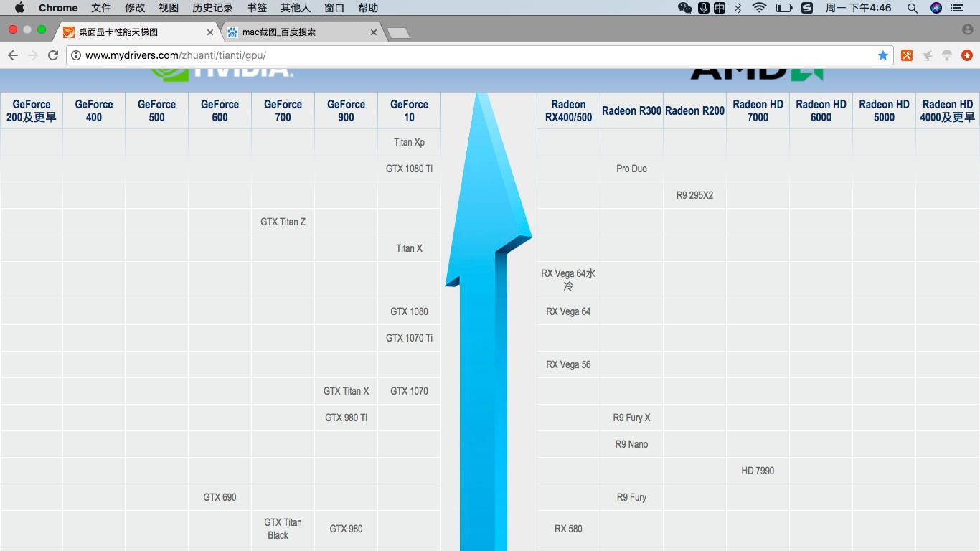Screen dimensions: 980x551
Task: Click the GTX 980 Ti cell
Action: click(x=346, y=418)
